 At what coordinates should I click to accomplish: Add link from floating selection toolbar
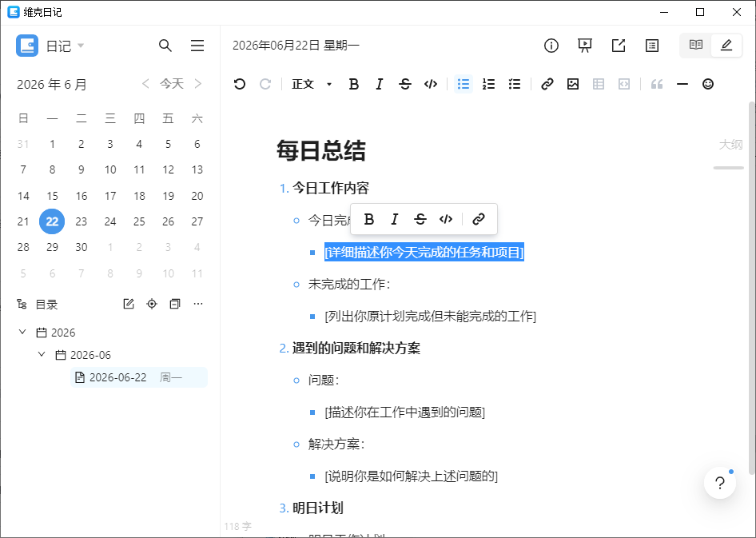coord(478,219)
